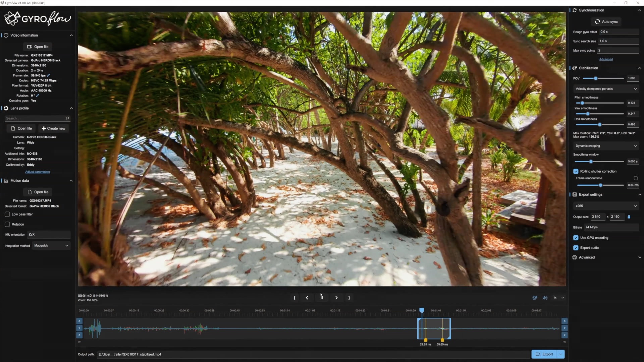Step to the next frame
Image resolution: width=644 pixels, height=362 pixels.
(336, 298)
